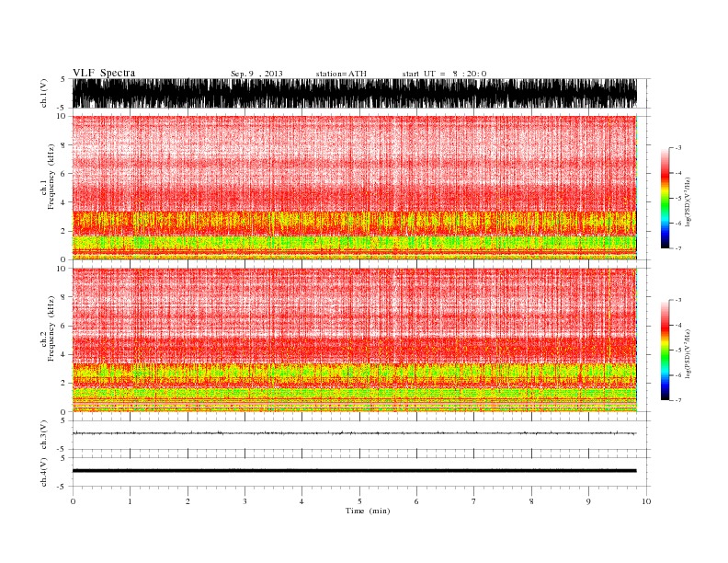The height and width of the screenshot is (563, 728).
Task: Click the "start UT = 8:20:0" label
Action: click(444, 74)
